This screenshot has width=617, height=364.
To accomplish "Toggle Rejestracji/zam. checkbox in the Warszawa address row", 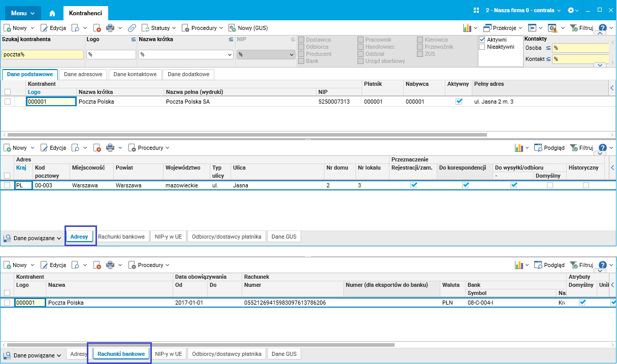I will [x=413, y=185].
